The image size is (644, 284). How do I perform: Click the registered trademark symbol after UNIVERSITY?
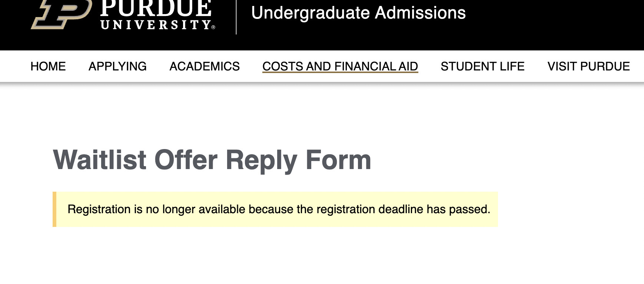click(x=213, y=27)
